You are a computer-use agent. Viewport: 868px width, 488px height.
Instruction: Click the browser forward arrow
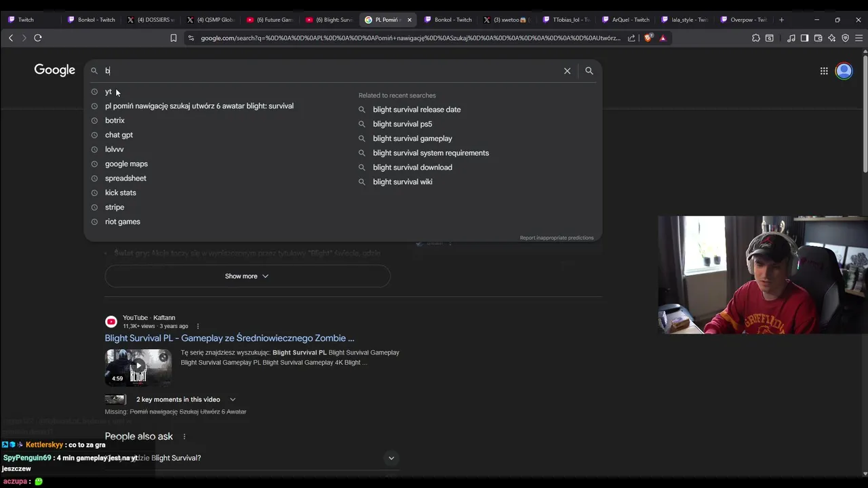pos(24,38)
